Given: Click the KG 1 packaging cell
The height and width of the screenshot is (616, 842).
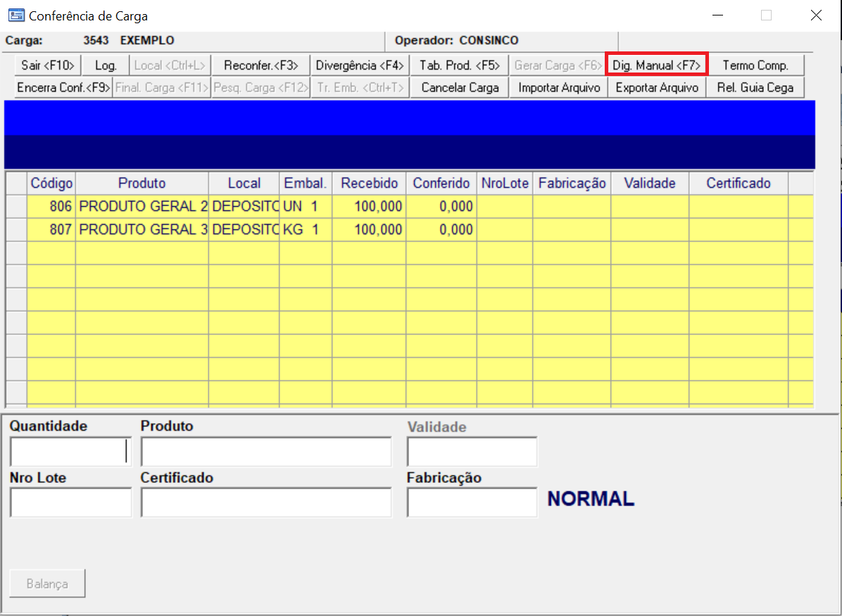Looking at the screenshot, I should pos(306,230).
